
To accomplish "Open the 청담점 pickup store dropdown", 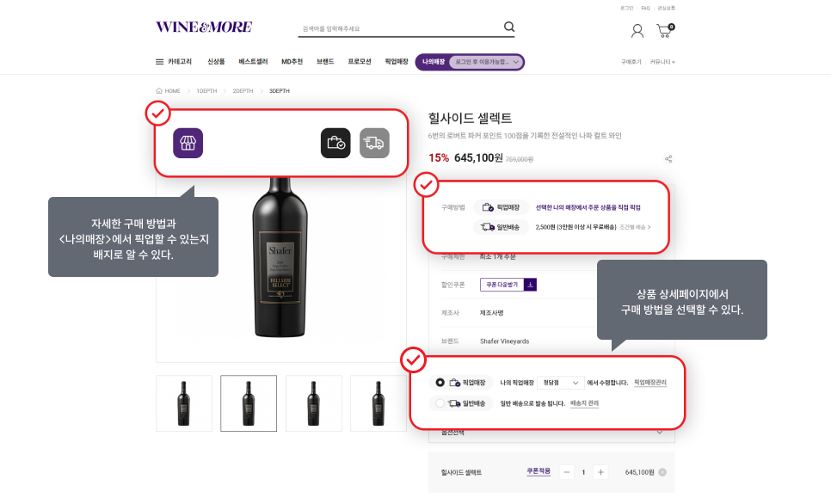I will point(560,383).
